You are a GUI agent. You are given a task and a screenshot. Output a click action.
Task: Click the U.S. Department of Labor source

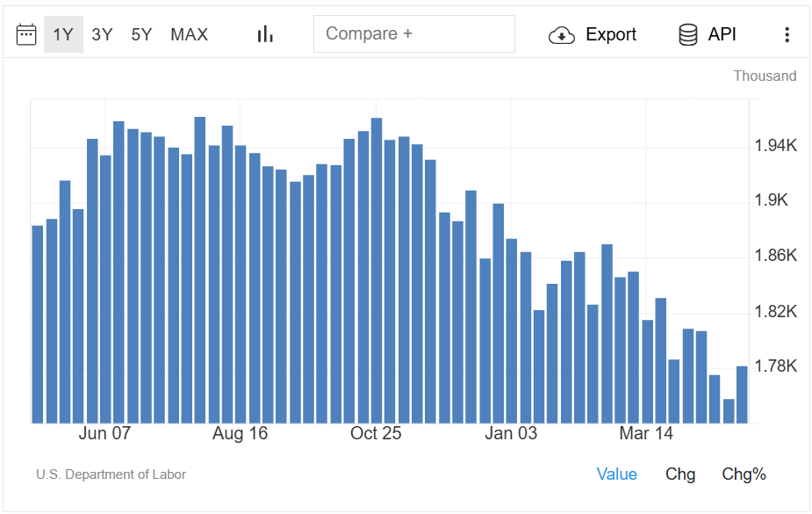111,474
